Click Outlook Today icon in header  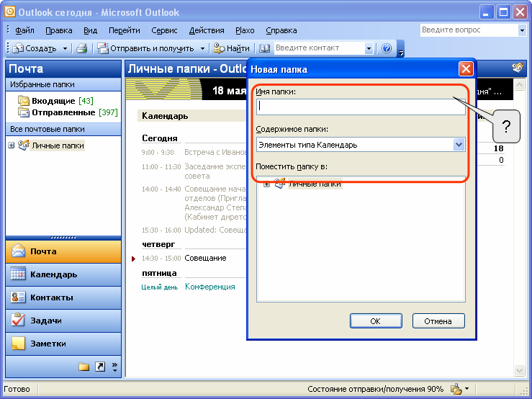coord(518,68)
